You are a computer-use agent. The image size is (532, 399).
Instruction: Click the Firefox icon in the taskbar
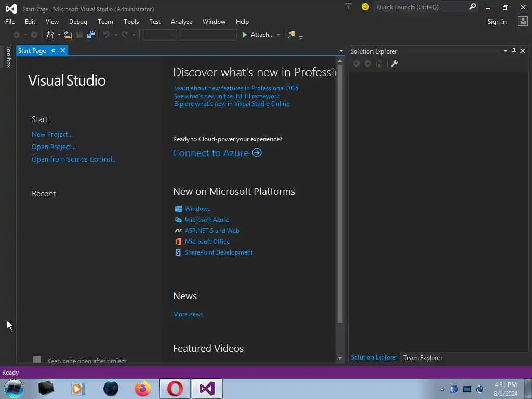[x=143, y=389]
